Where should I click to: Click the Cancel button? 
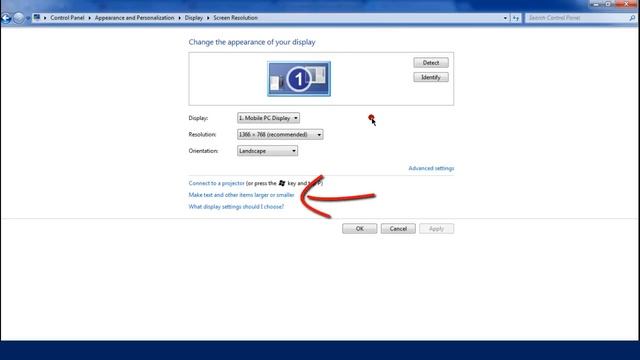tap(398, 229)
